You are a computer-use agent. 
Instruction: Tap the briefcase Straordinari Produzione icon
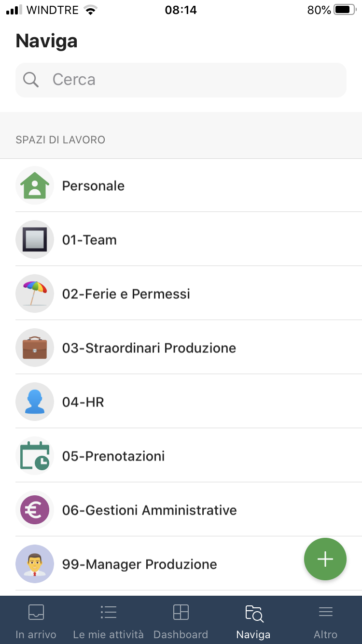click(35, 348)
